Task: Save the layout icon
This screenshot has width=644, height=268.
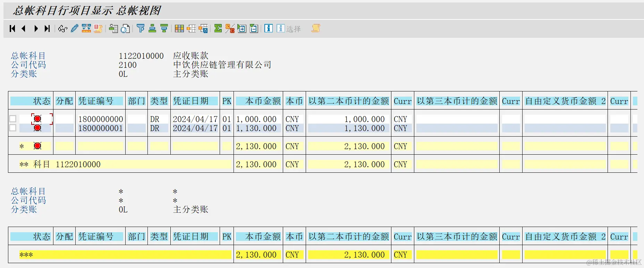Action: coord(203,29)
